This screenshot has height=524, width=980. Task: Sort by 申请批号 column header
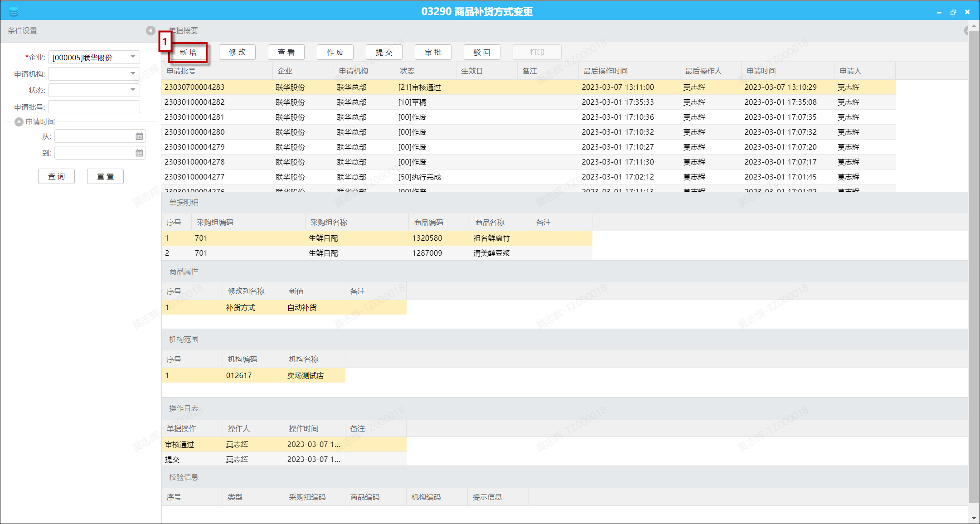[x=217, y=71]
